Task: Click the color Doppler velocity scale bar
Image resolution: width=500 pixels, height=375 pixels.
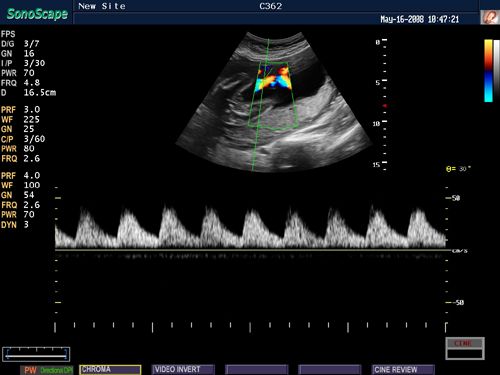Action: [x=488, y=71]
